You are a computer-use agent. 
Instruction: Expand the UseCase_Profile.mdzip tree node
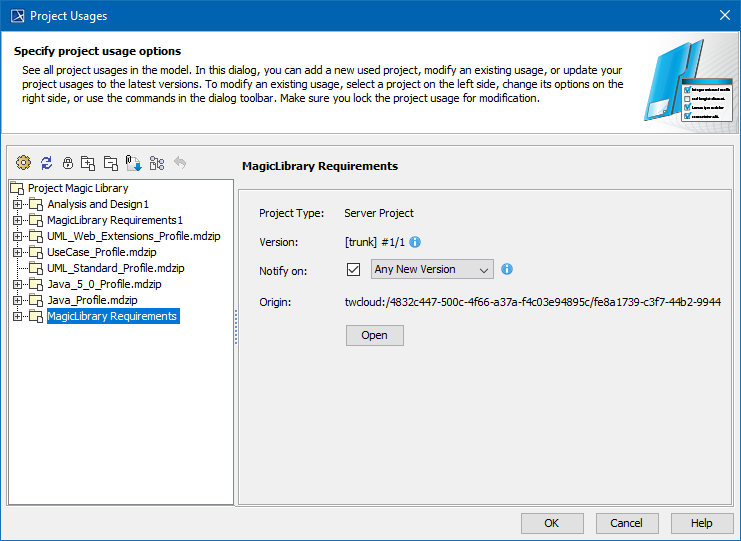click(x=17, y=252)
